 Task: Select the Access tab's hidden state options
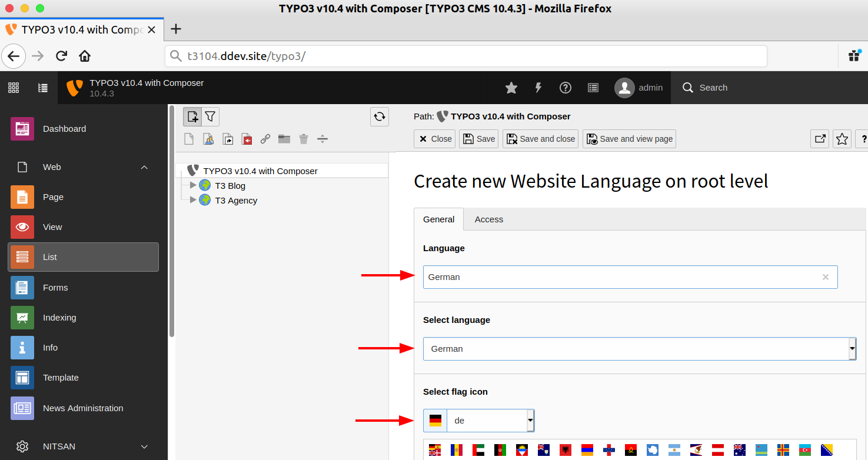488,219
